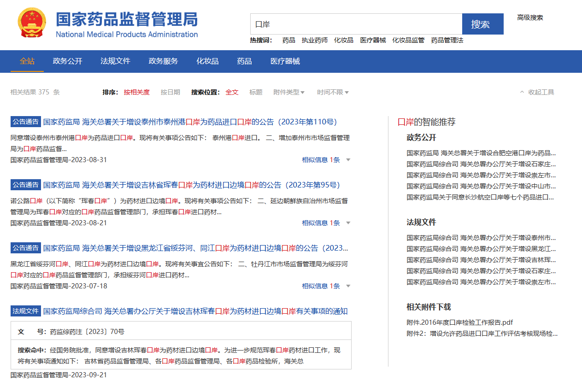Click hot search term 执业药师

(314, 40)
